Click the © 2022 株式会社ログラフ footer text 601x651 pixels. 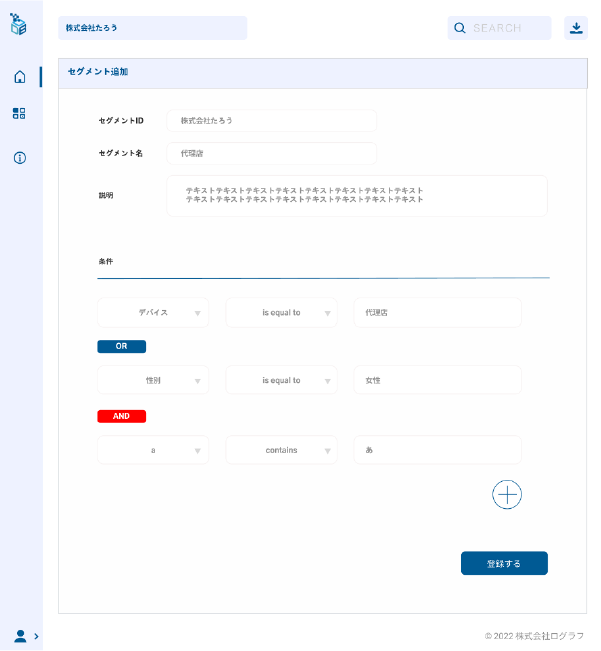534,636
